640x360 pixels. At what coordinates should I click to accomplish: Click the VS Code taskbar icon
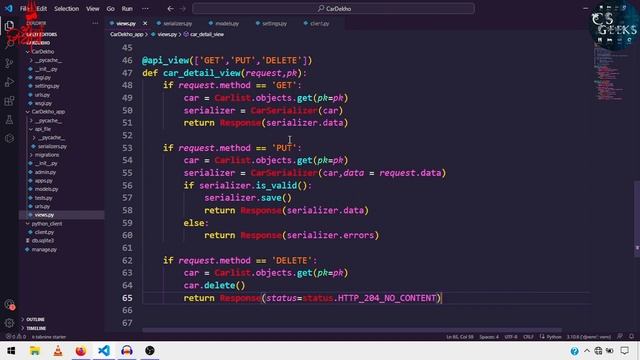104,351
